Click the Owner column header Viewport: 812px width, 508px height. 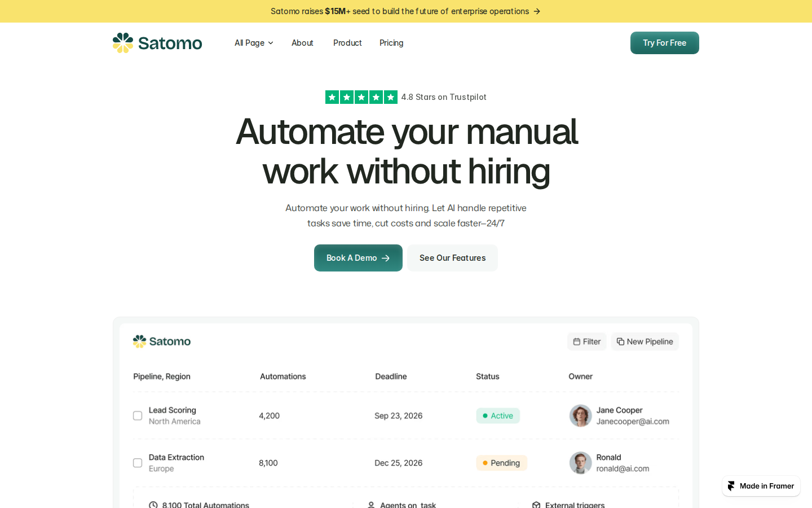(581, 376)
